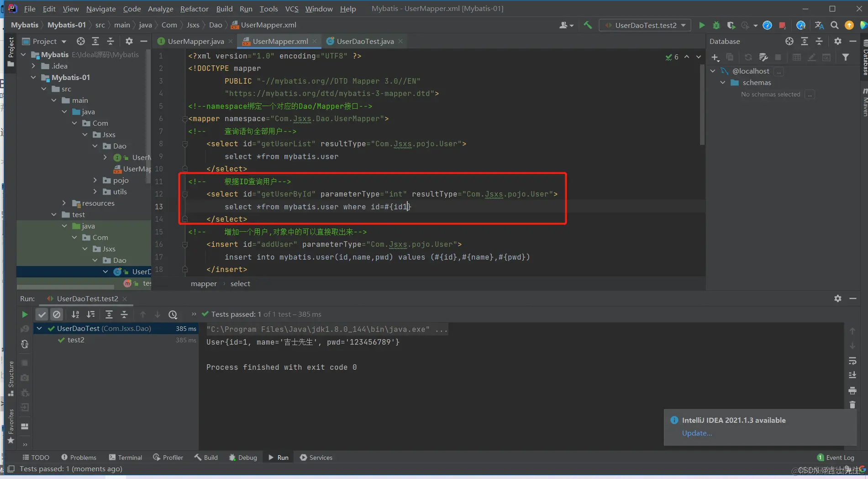Open Search Everywhere magnifier
Screen dimensions: 868x479
pyautogui.click(x=834, y=25)
